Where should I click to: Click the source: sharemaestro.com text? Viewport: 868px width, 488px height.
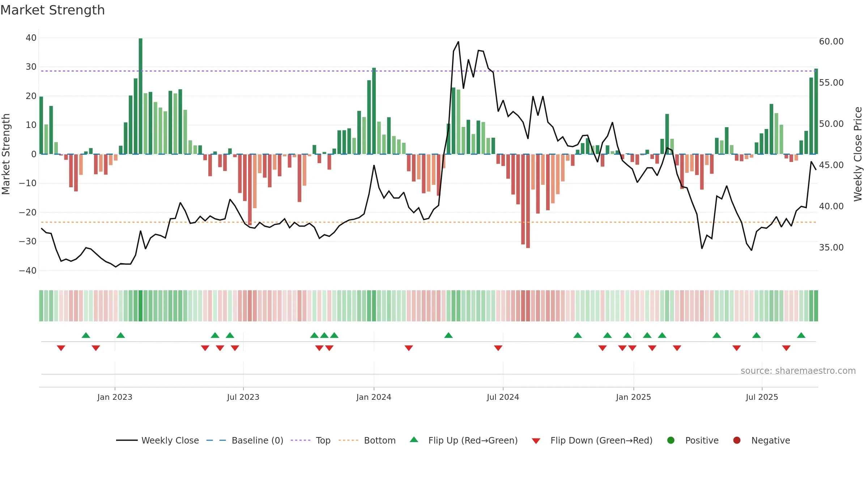(798, 371)
